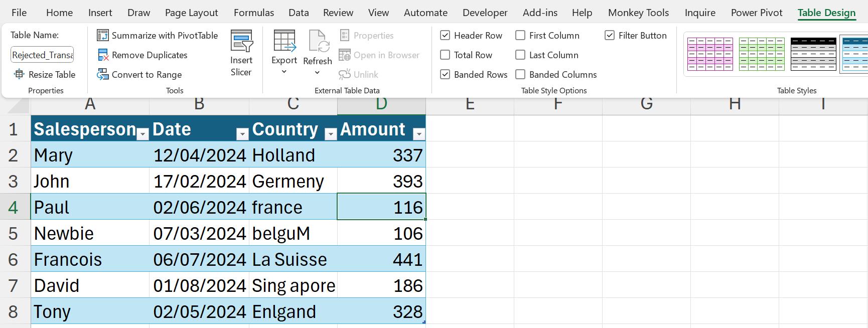The height and width of the screenshot is (328, 868).
Task: Open the Salesperson column filter dropdown
Action: (x=143, y=134)
